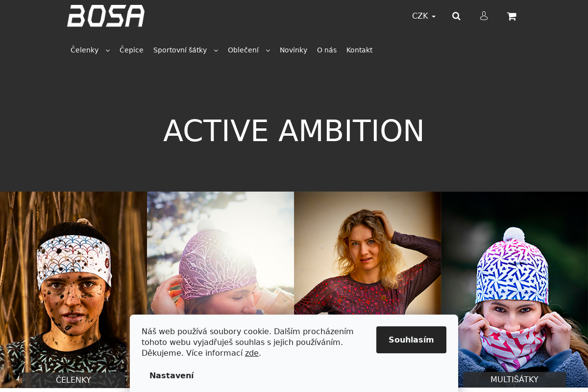Accept cookies with the Souhlasím button
The image size is (588, 392).
pos(411,340)
